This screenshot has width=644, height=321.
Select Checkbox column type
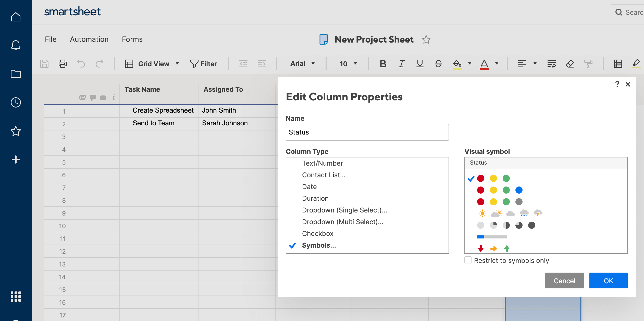pos(317,234)
